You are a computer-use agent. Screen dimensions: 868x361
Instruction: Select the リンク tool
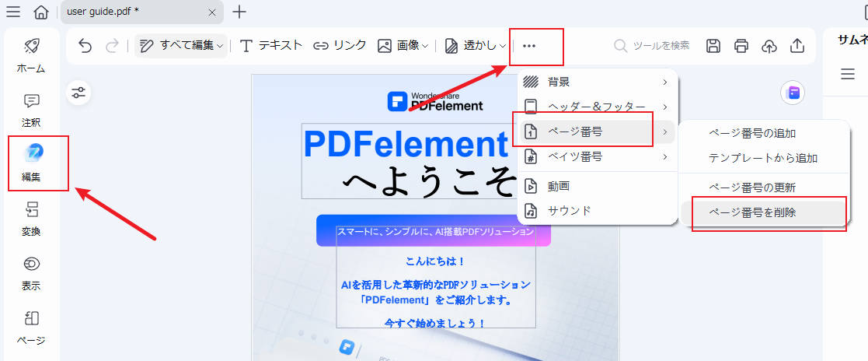click(340, 45)
